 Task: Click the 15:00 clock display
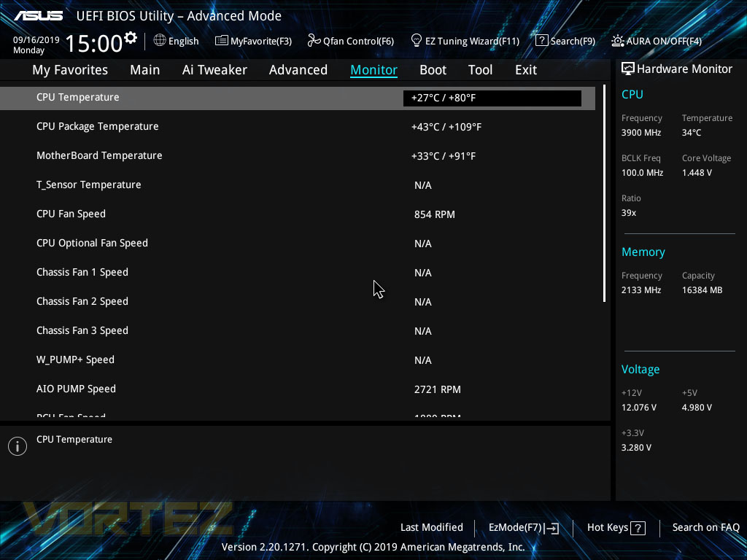pyautogui.click(x=94, y=43)
